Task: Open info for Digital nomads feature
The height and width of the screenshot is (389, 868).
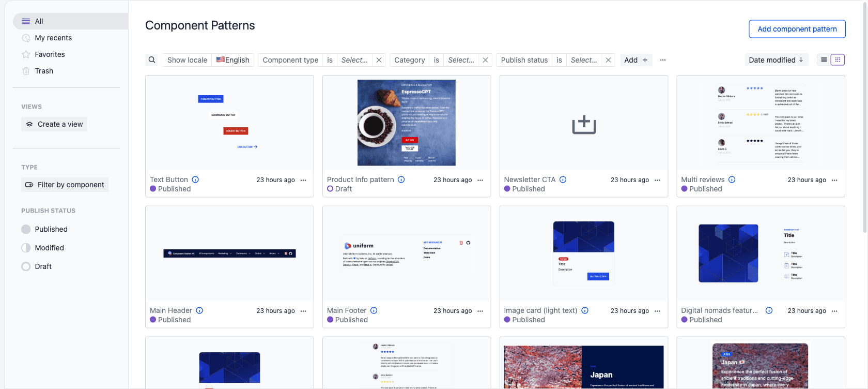Action: pos(769,310)
